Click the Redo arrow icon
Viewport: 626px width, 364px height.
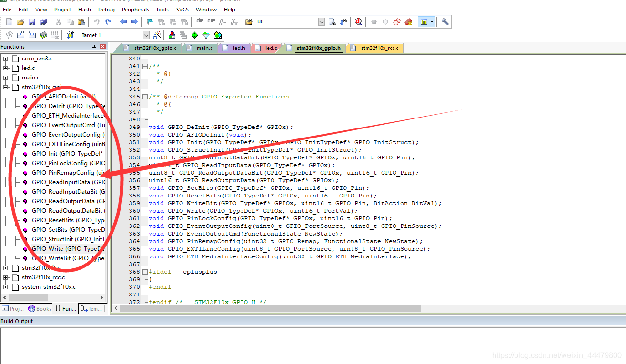tap(108, 22)
